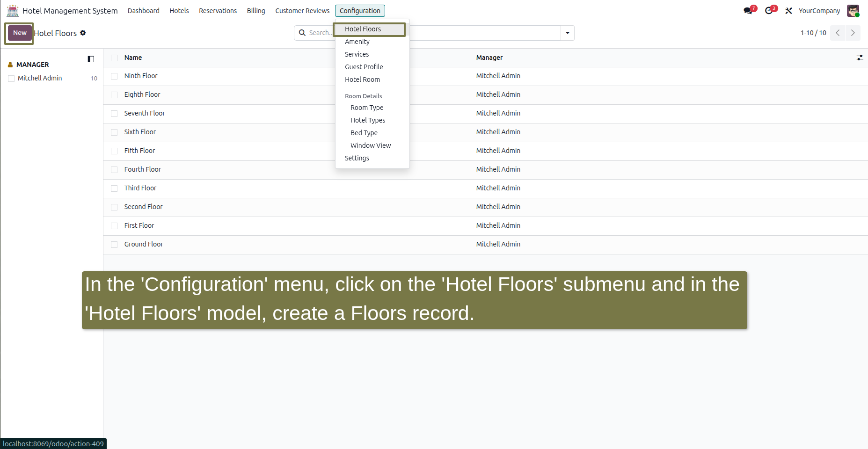The image size is (868, 449).
Task: Select the Fifth Floor row checkbox
Action: [x=114, y=151]
